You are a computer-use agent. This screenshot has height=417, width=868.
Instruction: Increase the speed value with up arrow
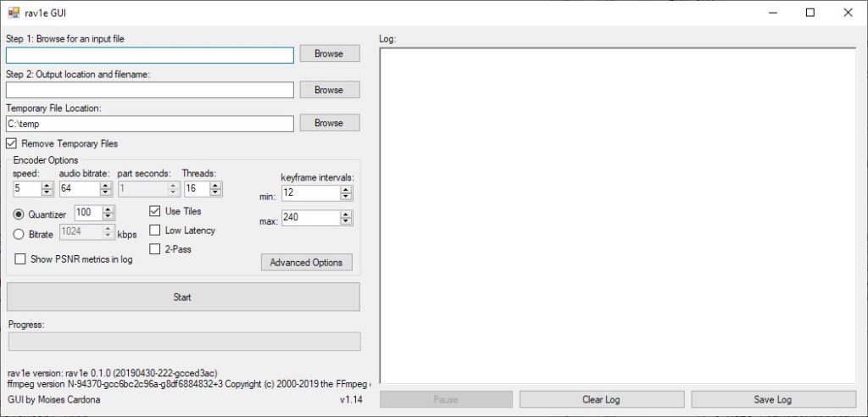47,185
